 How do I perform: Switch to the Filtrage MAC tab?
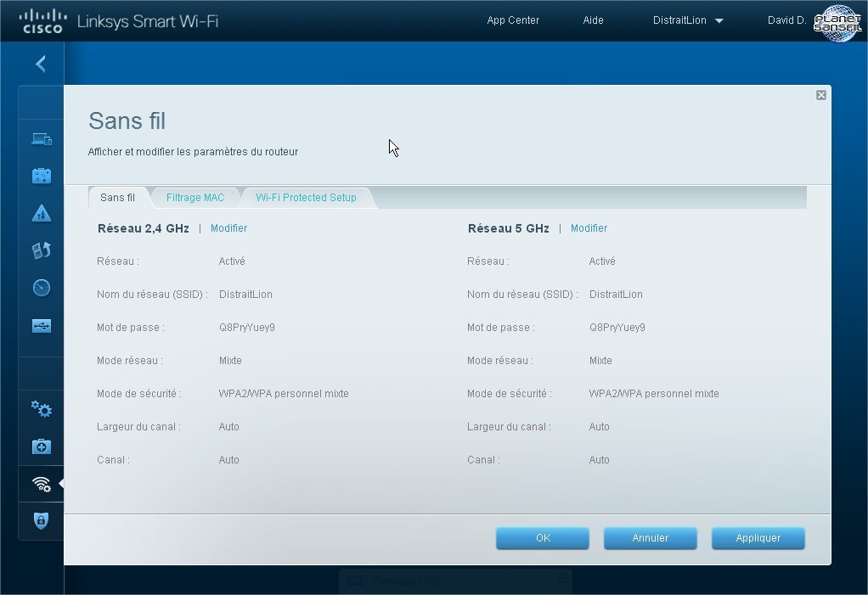194,198
